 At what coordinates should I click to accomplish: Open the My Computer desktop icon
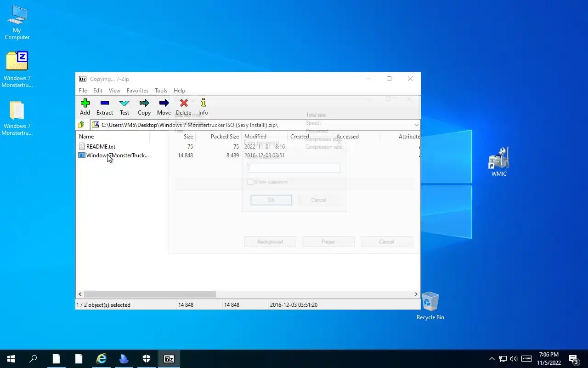point(17,23)
